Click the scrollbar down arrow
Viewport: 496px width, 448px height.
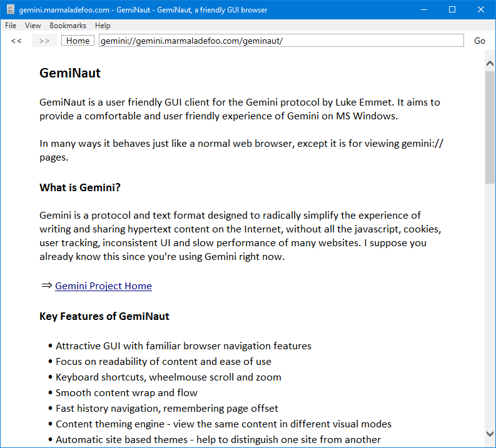tap(490, 434)
